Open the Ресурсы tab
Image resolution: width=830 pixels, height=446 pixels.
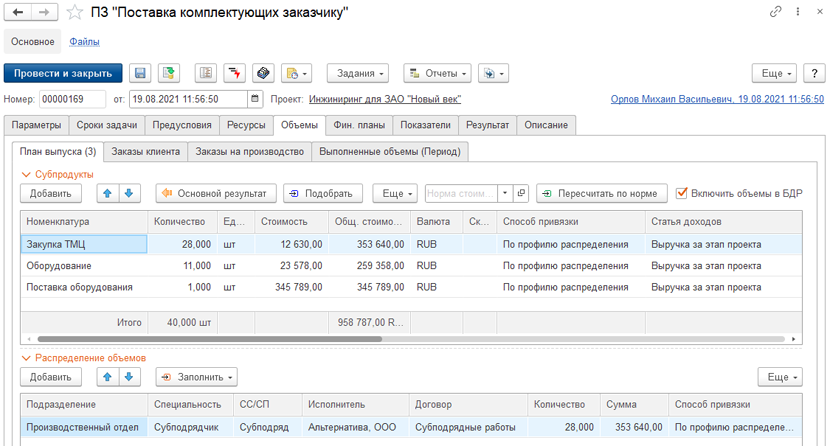(x=246, y=125)
